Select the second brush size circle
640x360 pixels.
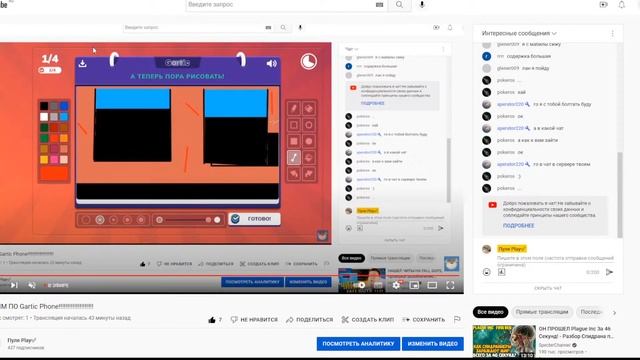(x=100, y=220)
